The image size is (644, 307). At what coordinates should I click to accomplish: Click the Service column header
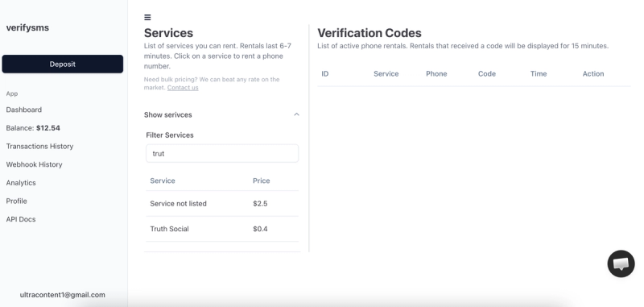[x=163, y=180]
